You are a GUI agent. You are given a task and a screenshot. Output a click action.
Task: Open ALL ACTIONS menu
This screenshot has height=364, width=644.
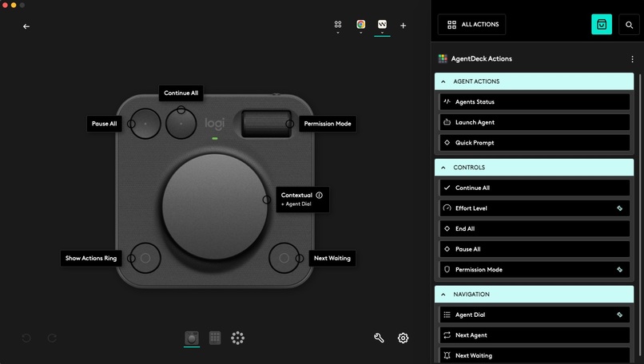click(472, 25)
